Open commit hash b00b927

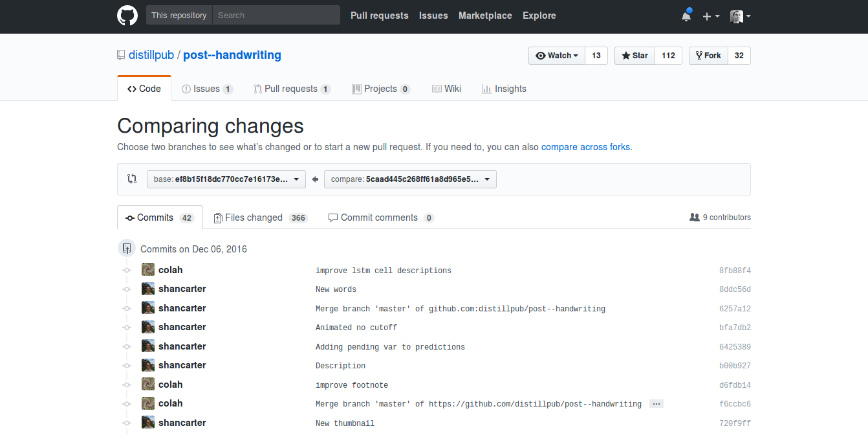735,366
